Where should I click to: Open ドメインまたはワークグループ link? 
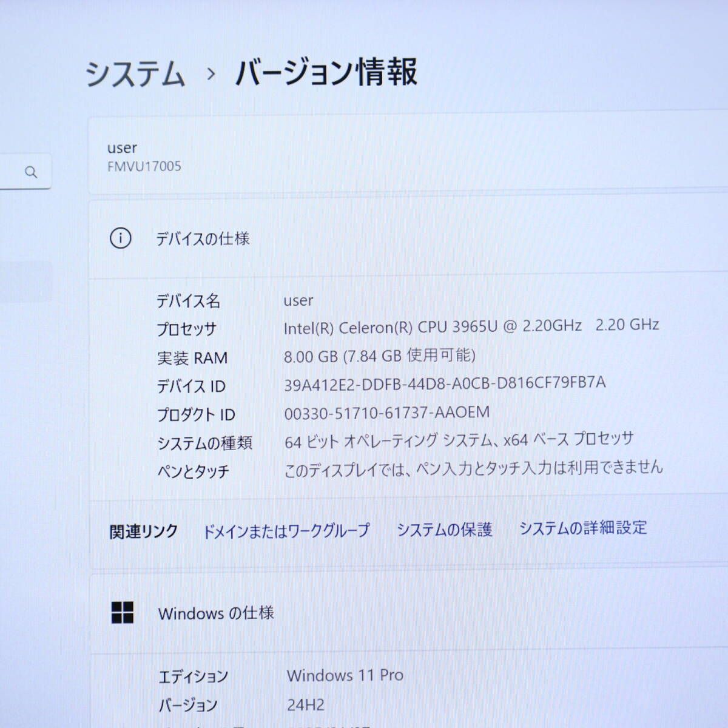click(286, 531)
